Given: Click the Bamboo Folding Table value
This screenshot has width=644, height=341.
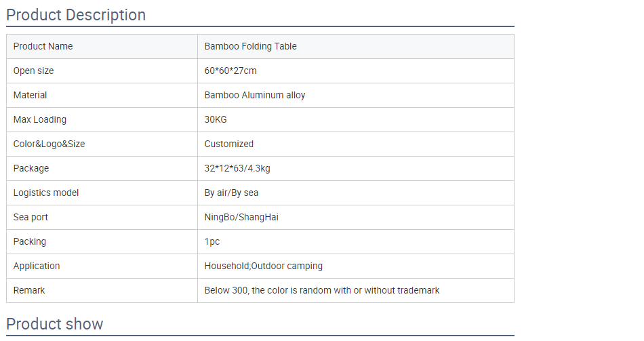Looking at the screenshot, I should 251,46.
